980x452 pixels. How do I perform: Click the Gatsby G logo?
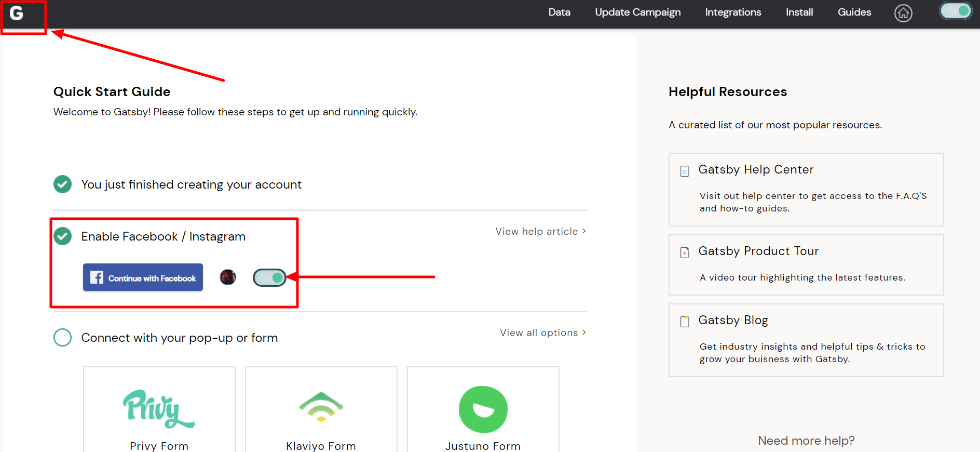tap(17, 13)
